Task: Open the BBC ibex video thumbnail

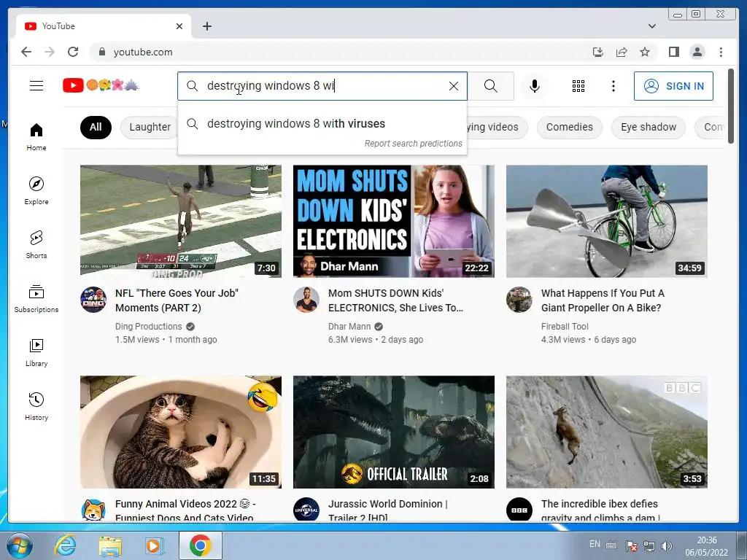Action: 606,432
